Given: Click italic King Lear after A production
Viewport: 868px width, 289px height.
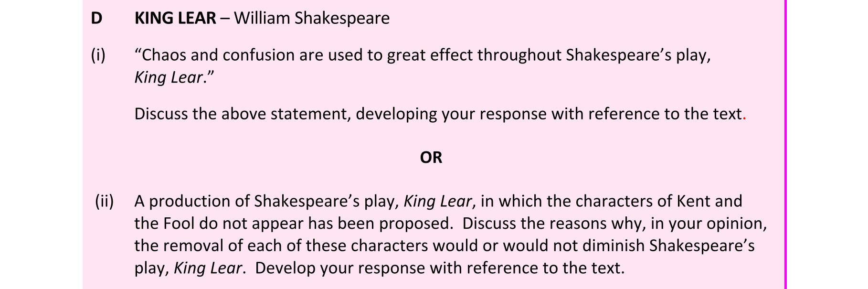Looking at the screenshot, I should pos(437,201).
